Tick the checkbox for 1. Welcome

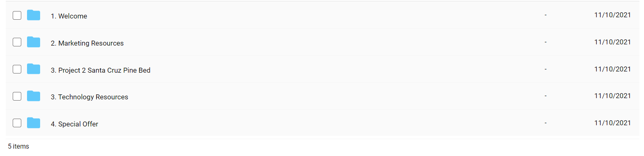tap(17, 15)
